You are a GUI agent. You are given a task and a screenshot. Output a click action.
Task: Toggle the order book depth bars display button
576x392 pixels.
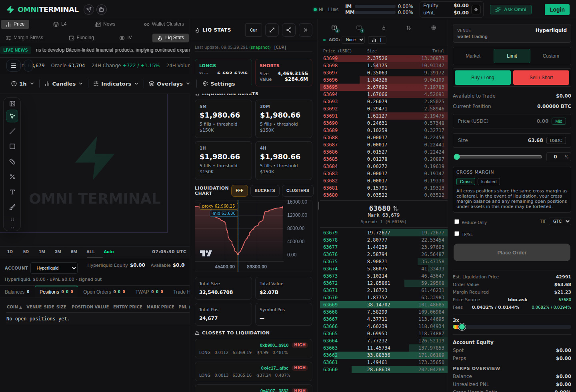tap(377, 40)
